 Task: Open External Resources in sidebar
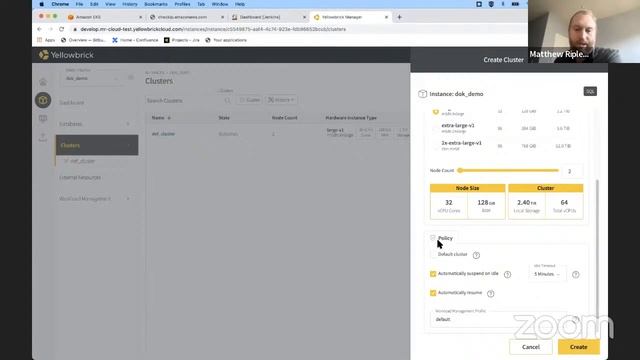(x=80, y=178)
